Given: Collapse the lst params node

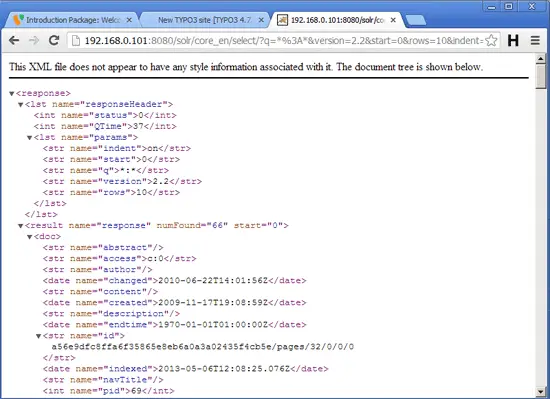Looking at the screenshot, I should [x=30, y=137].
